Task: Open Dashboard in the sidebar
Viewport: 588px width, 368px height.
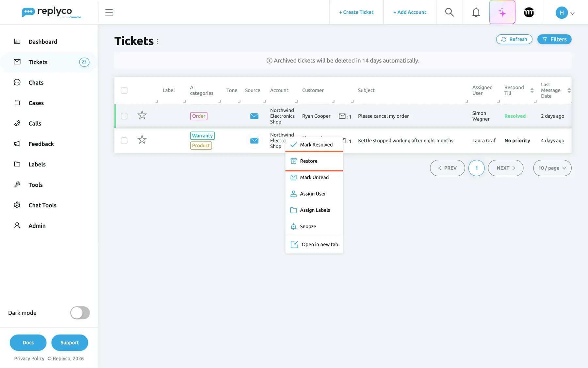Action: (x=43, y=42)
